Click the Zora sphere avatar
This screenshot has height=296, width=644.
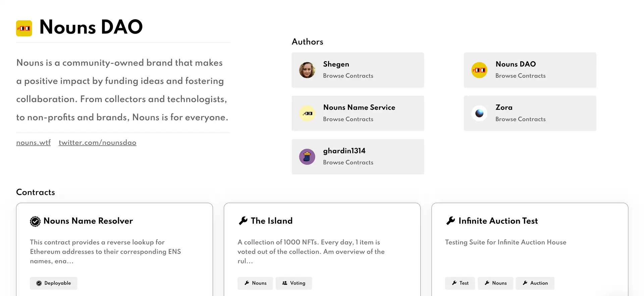pyautogui.click(x=479, y=114)
